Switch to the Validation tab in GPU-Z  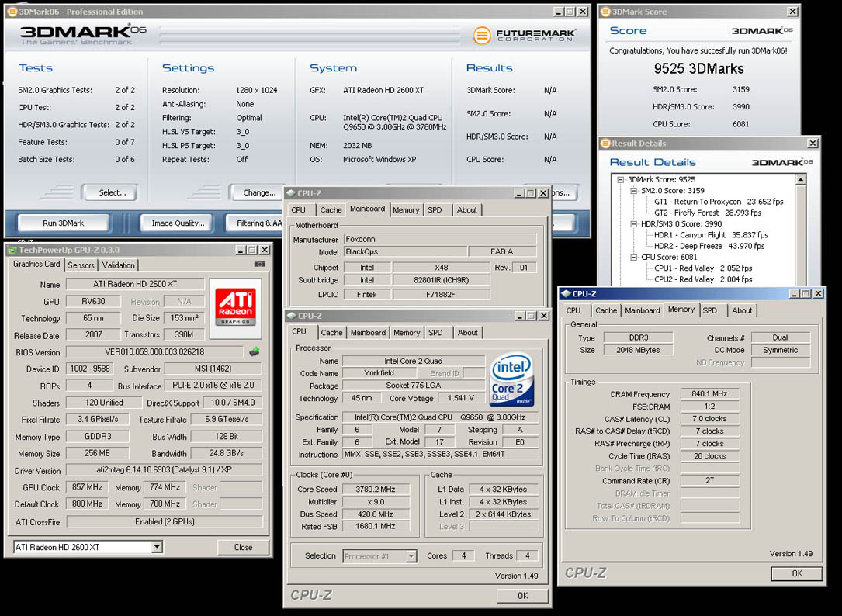119,265
